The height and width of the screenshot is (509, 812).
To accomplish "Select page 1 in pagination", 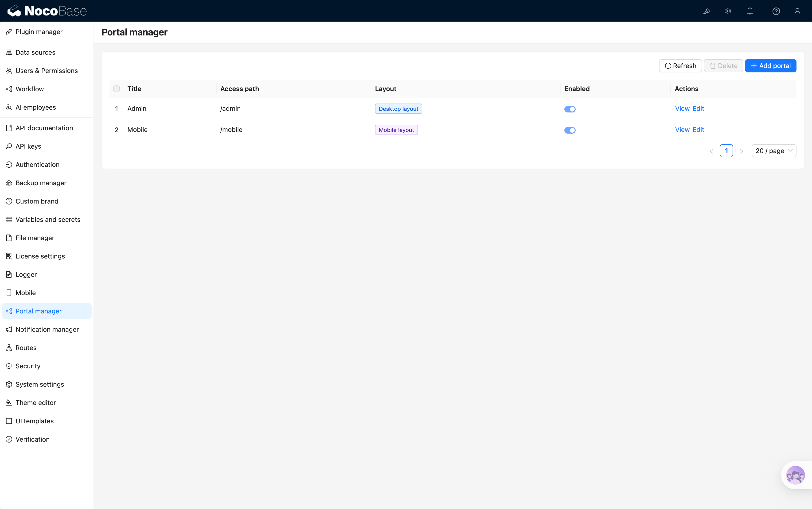I will click(x=726, y=151).
